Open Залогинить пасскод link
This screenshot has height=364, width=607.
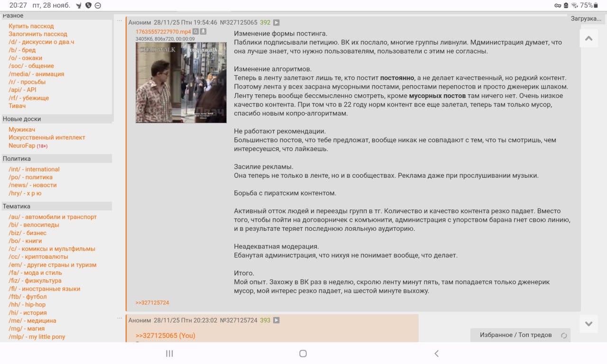38,34
